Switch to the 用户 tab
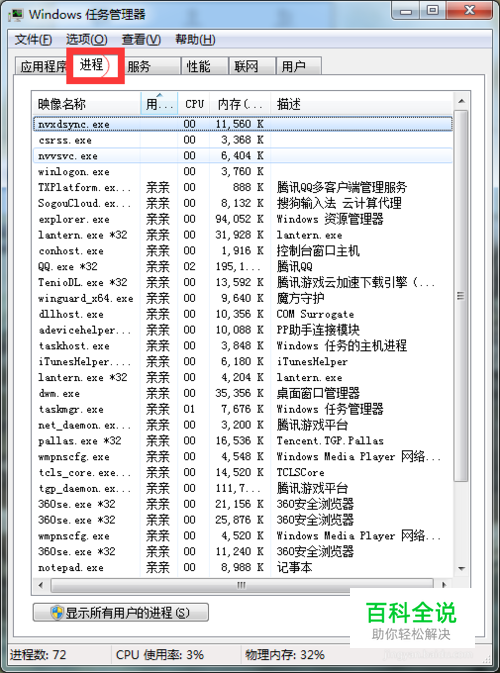The width and height of the screenshot is (500, 673). pos(299,67)
